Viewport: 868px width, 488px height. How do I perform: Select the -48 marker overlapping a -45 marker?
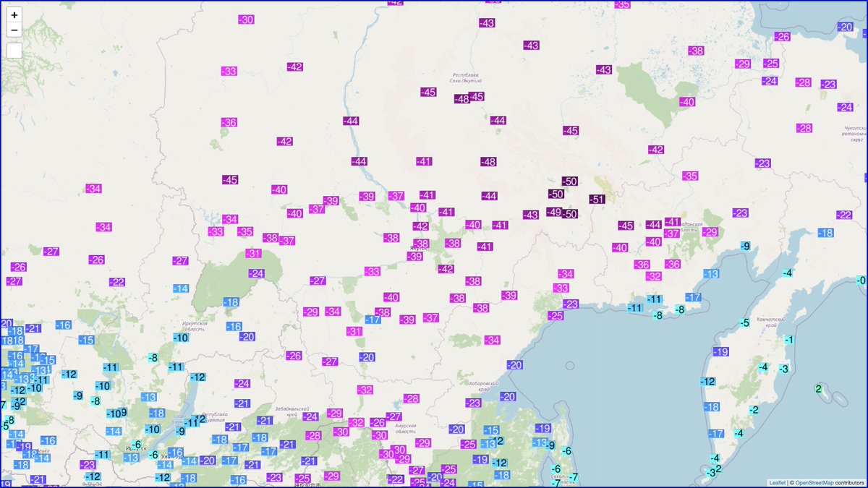click(461, 99)
